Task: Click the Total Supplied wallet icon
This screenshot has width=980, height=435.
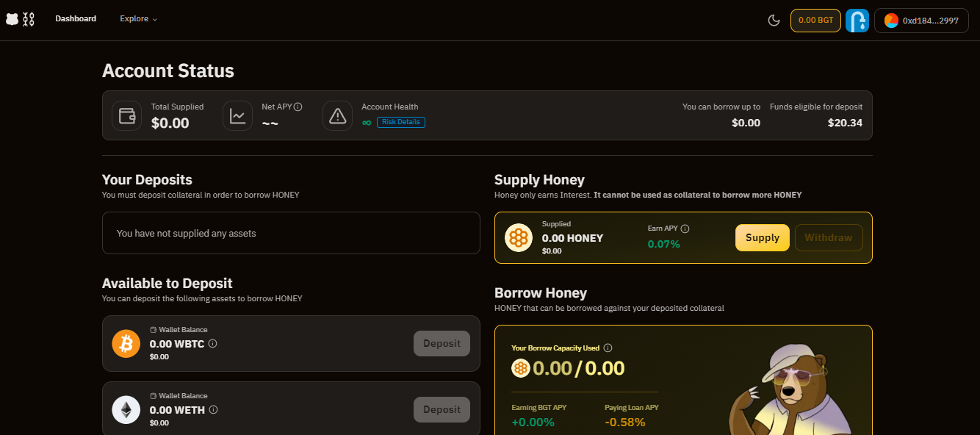Action: (x=127, y=115)
